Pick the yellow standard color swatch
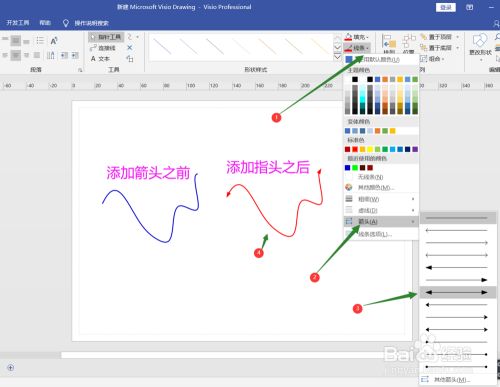Image resolution: width=500 pixels, height=387 pixels. point(370,149)
